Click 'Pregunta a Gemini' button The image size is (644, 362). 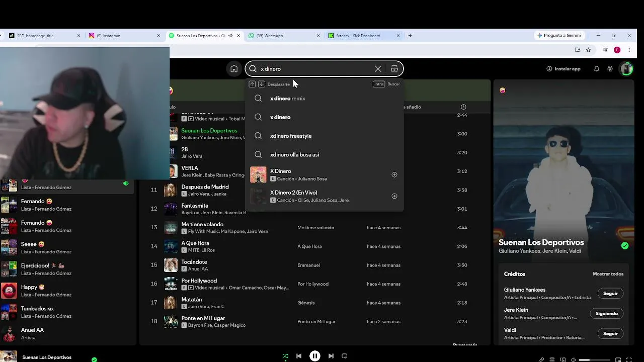click(x=559, y=36)
